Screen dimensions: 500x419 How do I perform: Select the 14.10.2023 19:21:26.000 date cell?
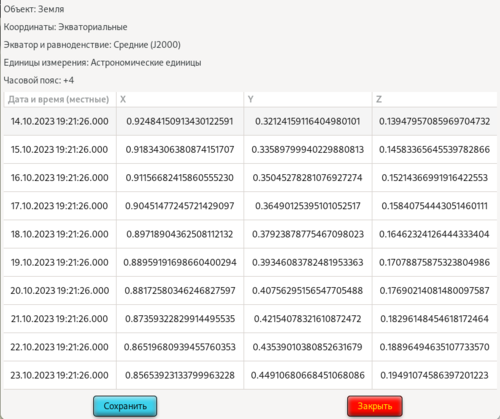coord(60,121)
